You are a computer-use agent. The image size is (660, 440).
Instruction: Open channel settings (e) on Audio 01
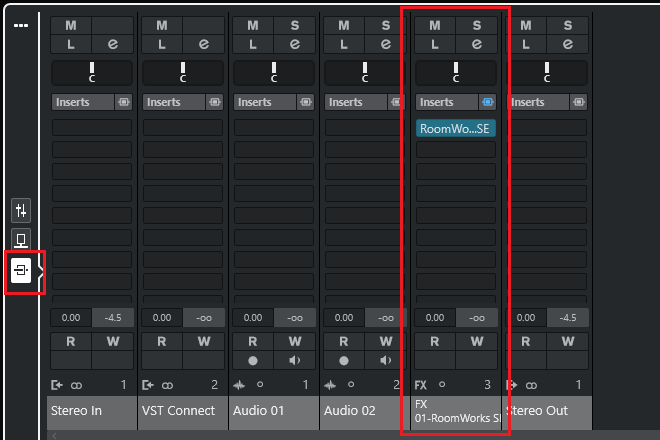tap(295, 44)
